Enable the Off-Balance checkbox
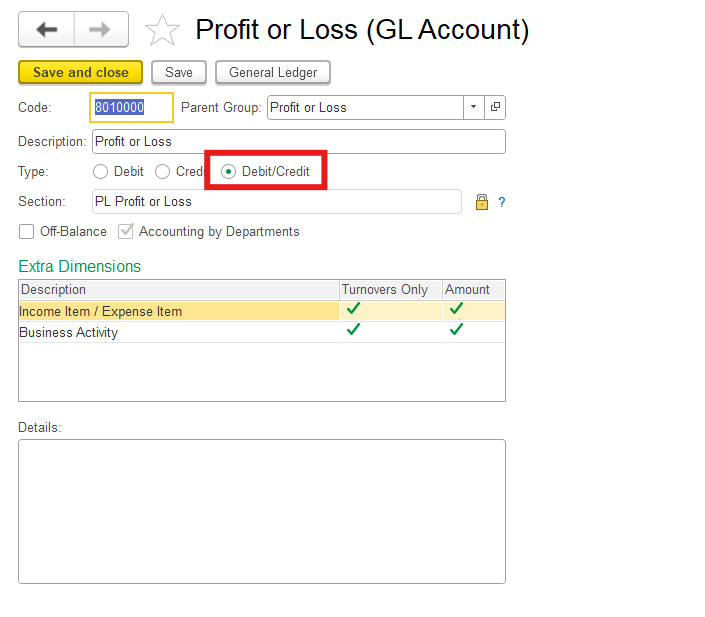This screenshot has width=705, height=617. (27, 232)
